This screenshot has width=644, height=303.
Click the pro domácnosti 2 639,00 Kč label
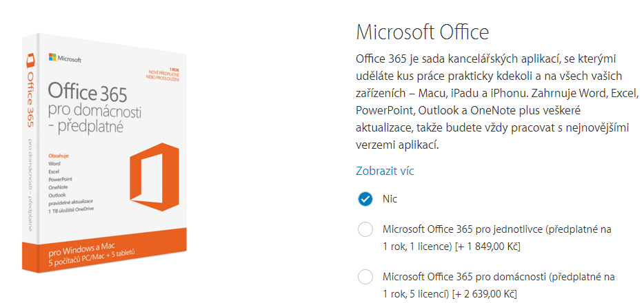pyautogui.click(x=499, y=285)
